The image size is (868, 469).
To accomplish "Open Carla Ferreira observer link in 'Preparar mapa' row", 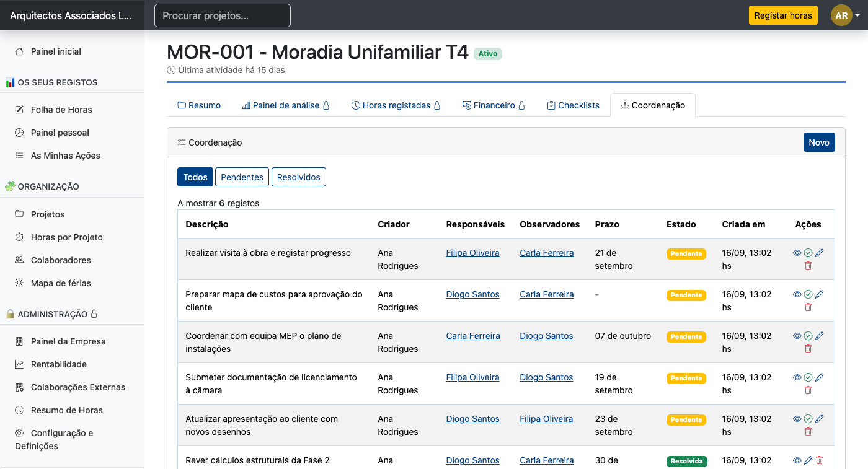I will pyautogui.click(x=547, y=294).
